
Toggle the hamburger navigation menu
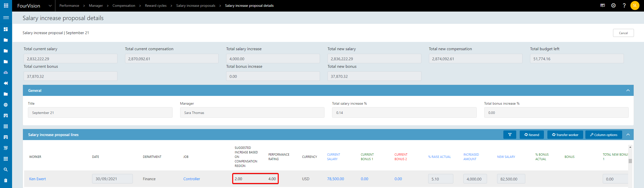[6, 18]
